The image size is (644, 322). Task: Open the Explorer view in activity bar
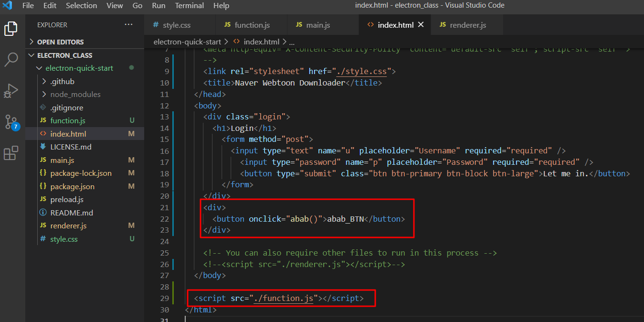[11, 29]
